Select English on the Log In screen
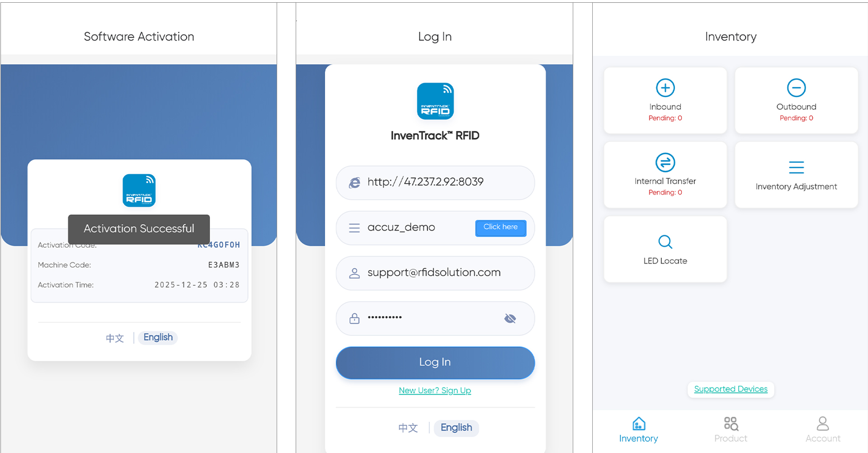 tap(457, 428)
